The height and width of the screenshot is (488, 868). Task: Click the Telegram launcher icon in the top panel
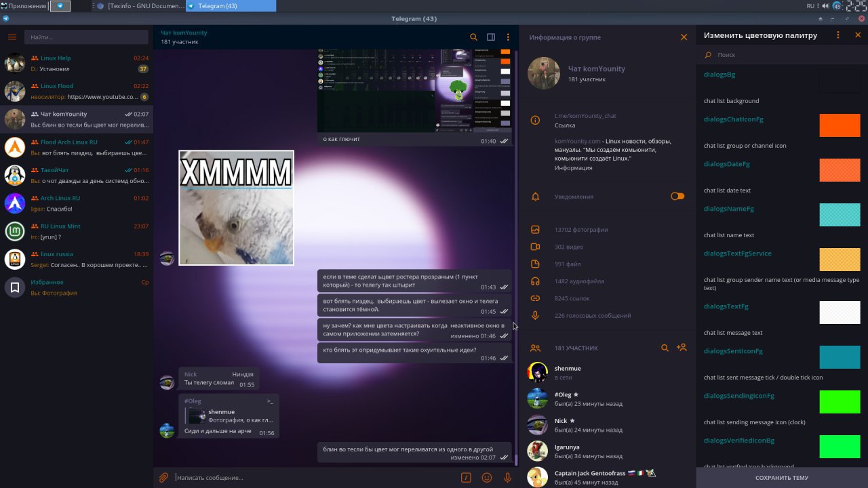60,5
